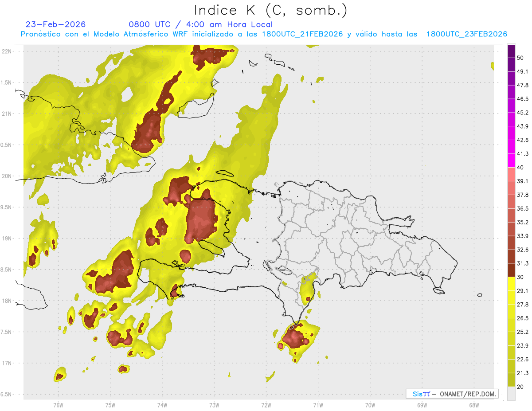The height and width of the screenshot is (411, 532).
Task: Click the "35.2" colorbar label
Action: (523, 222)
